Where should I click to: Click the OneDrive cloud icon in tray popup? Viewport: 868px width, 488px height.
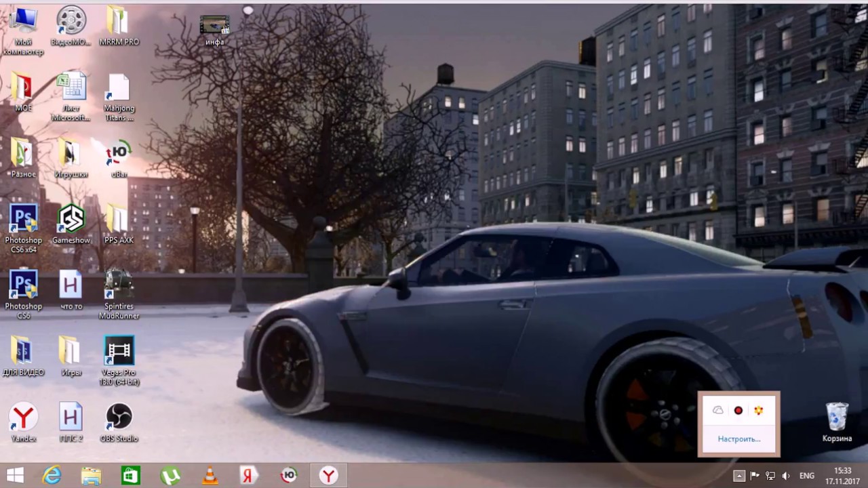718,410
